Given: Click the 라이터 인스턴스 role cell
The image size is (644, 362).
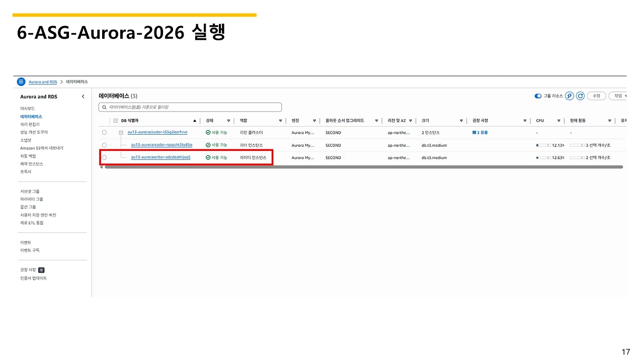Looking at the screenshot, I should [253, 157].
